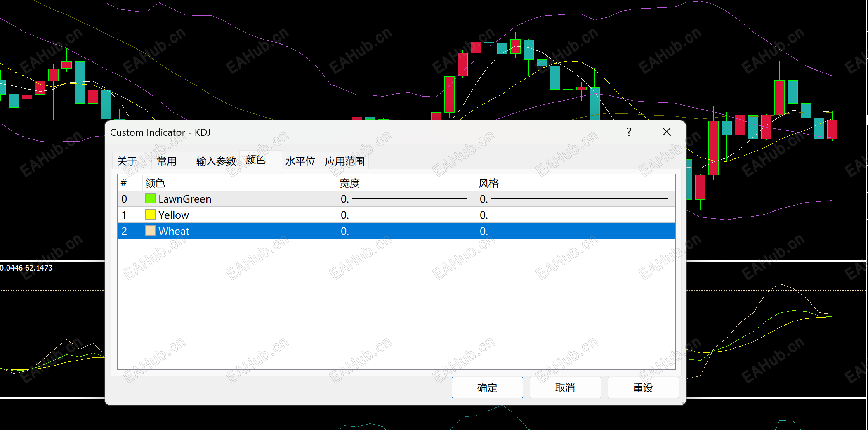Reset KDJ settings with 重设 button

[643, 387]
